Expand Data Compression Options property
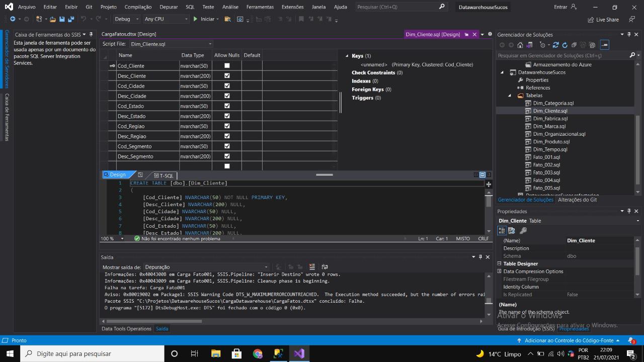The height and width of the screenshot is (362, 644). 500,271
